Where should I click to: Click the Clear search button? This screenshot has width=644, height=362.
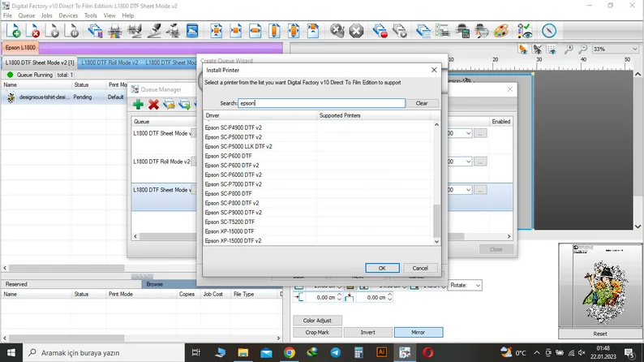click(x=422, y=103)
